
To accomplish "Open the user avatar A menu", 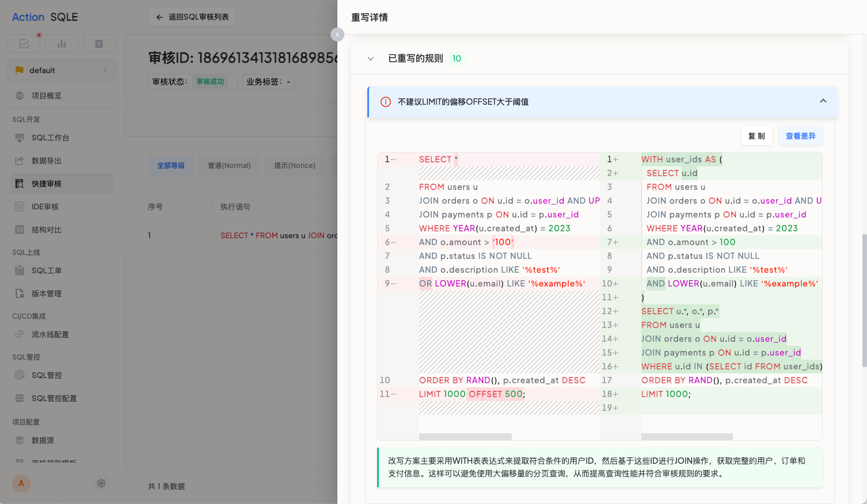I will [x=21, y=483].
